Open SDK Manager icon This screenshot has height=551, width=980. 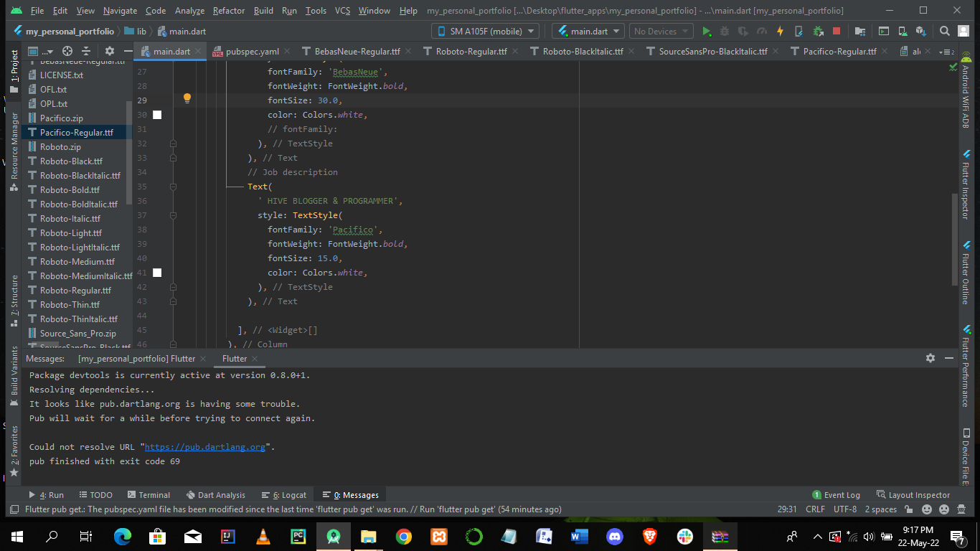click(921, 32)
